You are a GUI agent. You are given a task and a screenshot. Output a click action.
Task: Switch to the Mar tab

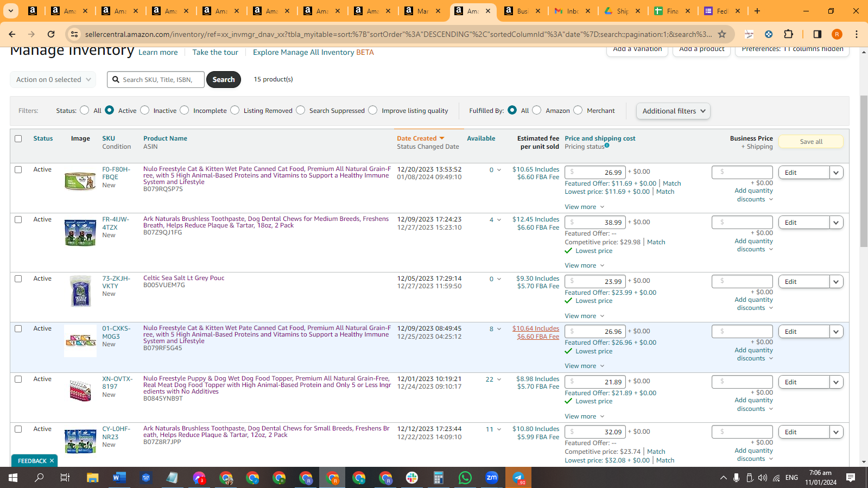pyautogui.click(x=422, y=11)
